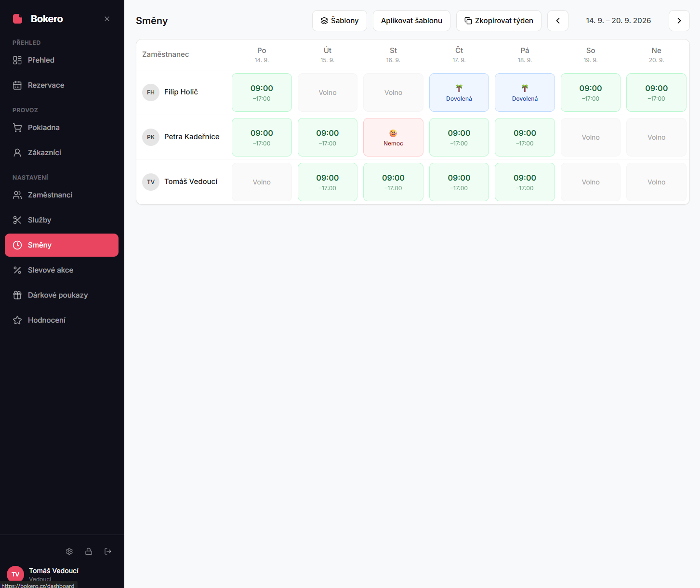Click Aplikovat šablonu button
Image resolution: width=700 pixels, height=588 pixels.
(x=411, y=21)
